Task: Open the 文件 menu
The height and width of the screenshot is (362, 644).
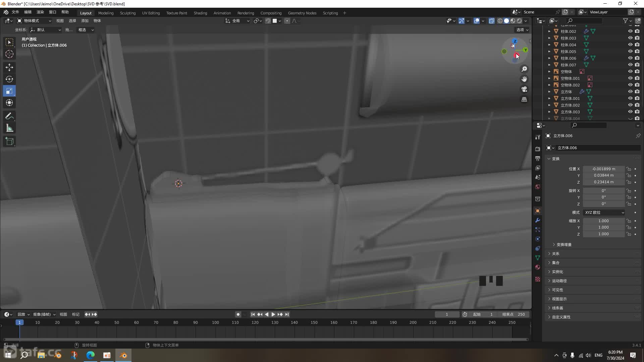Action: [x=15, y=12]
